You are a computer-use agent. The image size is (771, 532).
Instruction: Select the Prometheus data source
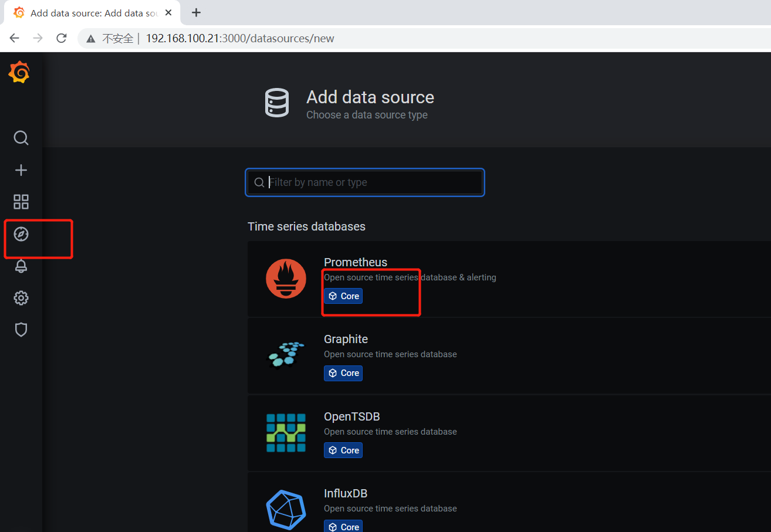[509, 279]
